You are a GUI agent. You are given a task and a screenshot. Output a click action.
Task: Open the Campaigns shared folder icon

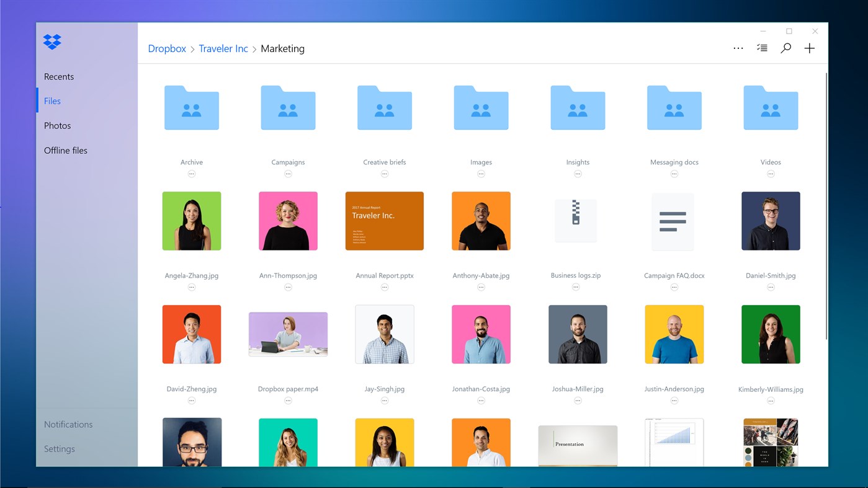pyautogui.click(x=288, y=108)
